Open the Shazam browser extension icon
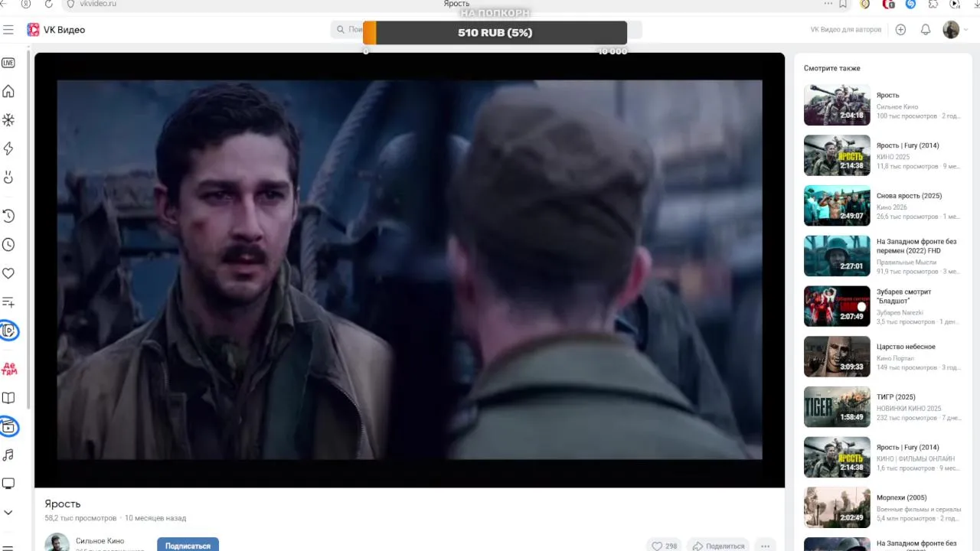The image size is (980, 551). [910, 4]
